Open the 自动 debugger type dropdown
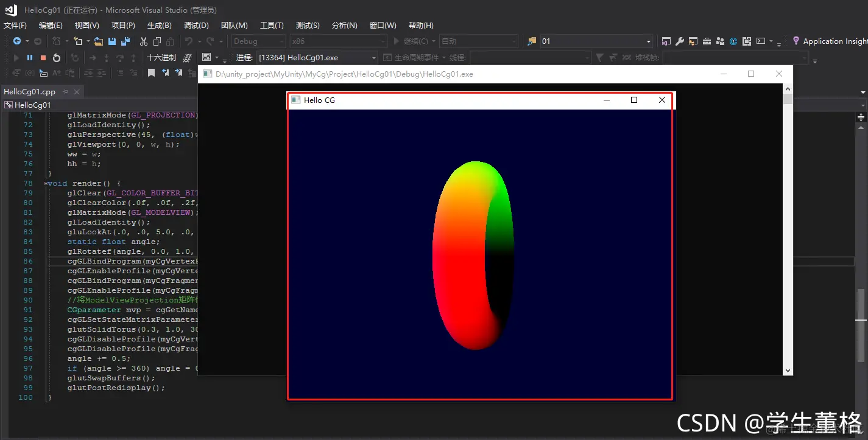 point(479,41)
